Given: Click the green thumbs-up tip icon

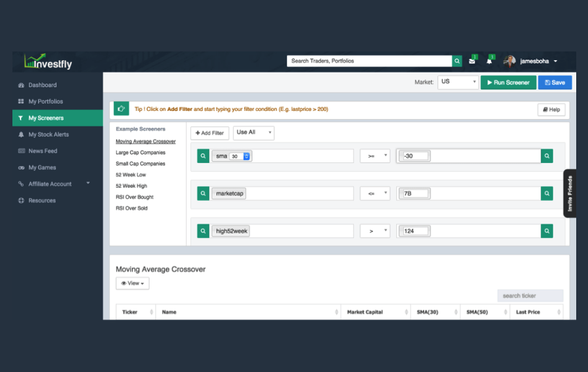Looking at the screenshot, I should (x=121, y=108).
